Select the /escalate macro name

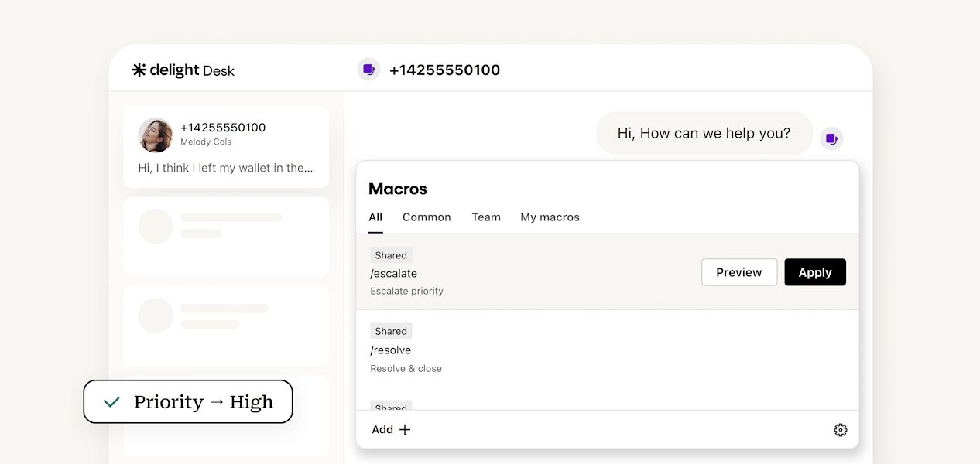point(394,274)
